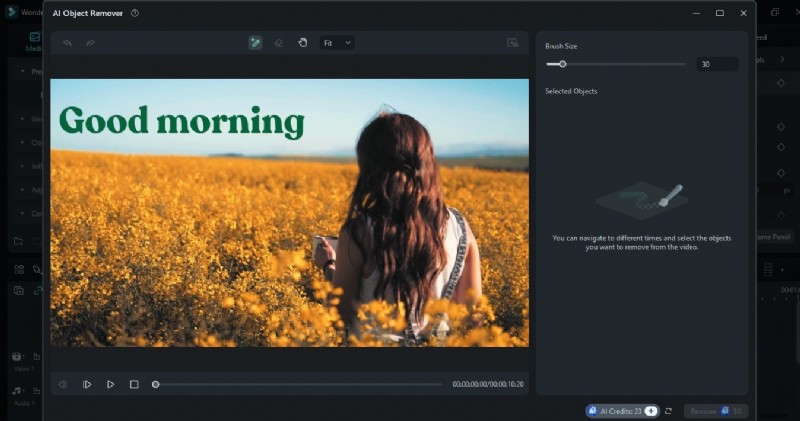Viewport: 800px width, 421px height.
Task: Select the eraser tool in toolbar
Action: tap(279, 43)
